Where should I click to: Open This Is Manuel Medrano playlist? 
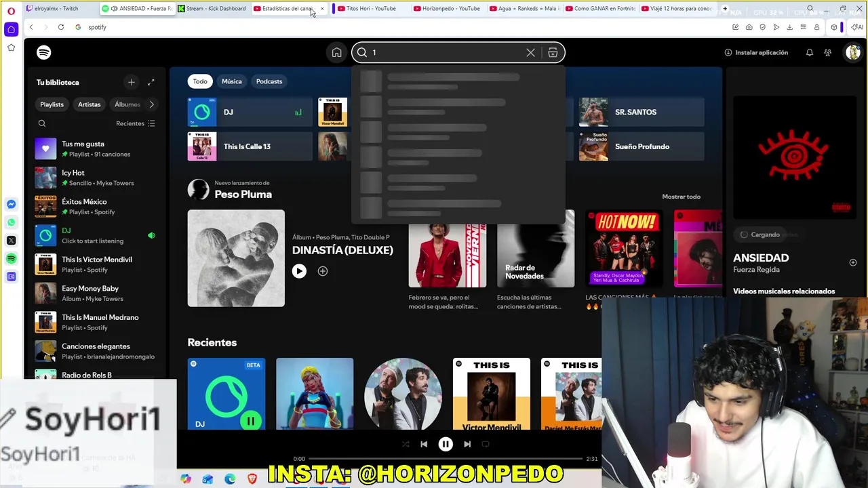pos(95,322)
